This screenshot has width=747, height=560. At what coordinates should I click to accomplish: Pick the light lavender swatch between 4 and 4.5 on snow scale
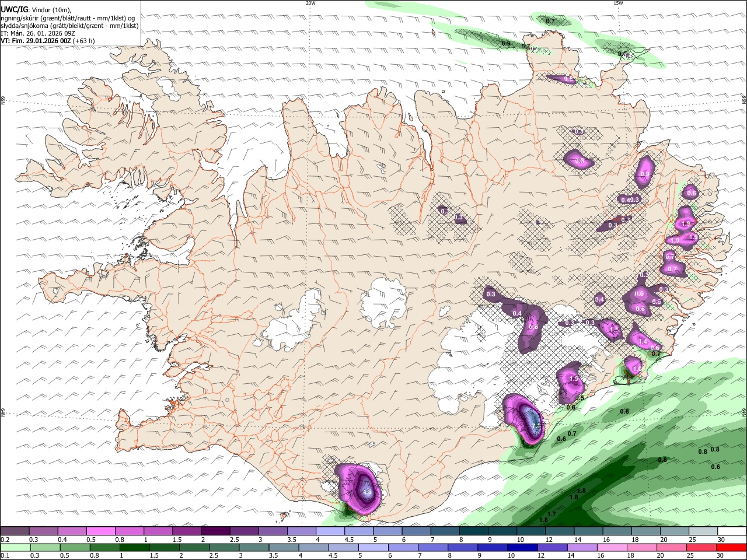coord(330,531)
